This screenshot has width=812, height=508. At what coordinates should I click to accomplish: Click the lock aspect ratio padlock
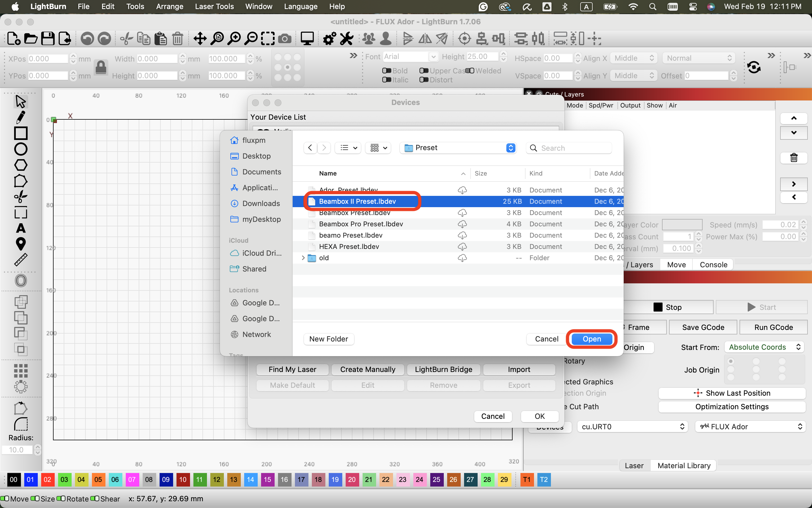(x=101, y=67)
